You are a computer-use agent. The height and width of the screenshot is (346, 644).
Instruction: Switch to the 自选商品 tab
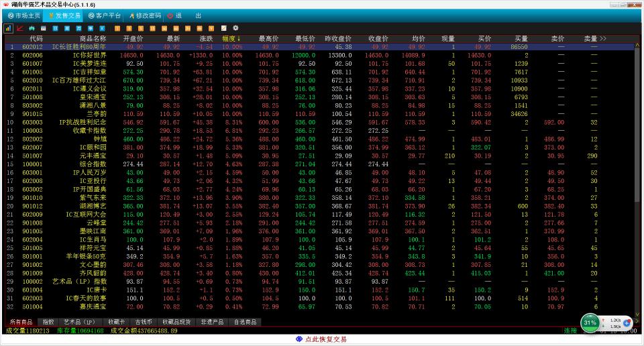tap(246, 322)
